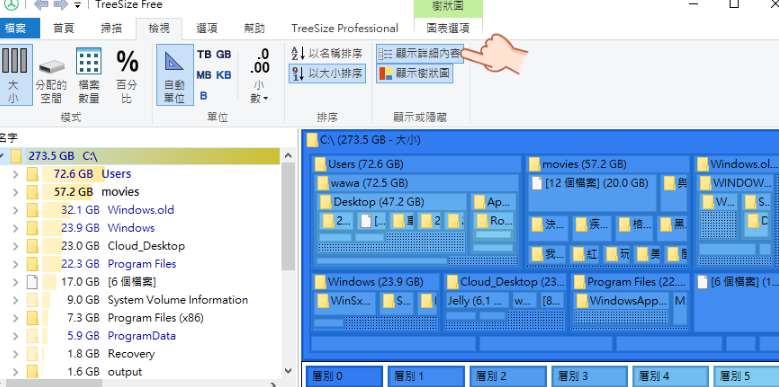Switch to 分配的空間 allocated space mode
Viewport: 779px width, 387px height.
(x=51, y=75)
